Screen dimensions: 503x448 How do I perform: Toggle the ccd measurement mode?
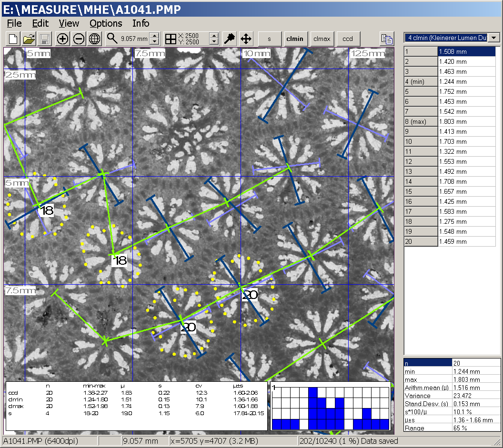(x=348, y=39)
